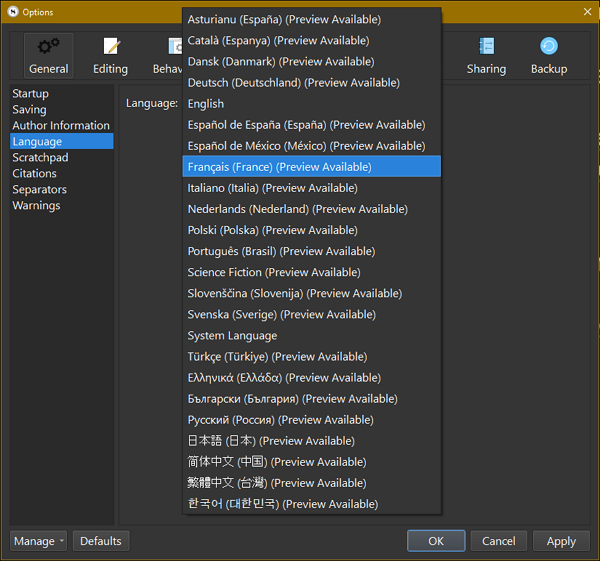The width and height of the screenshot is (600, 561).
Task: Choose Svenska (Sverige) language option
Action: (311, 314)
